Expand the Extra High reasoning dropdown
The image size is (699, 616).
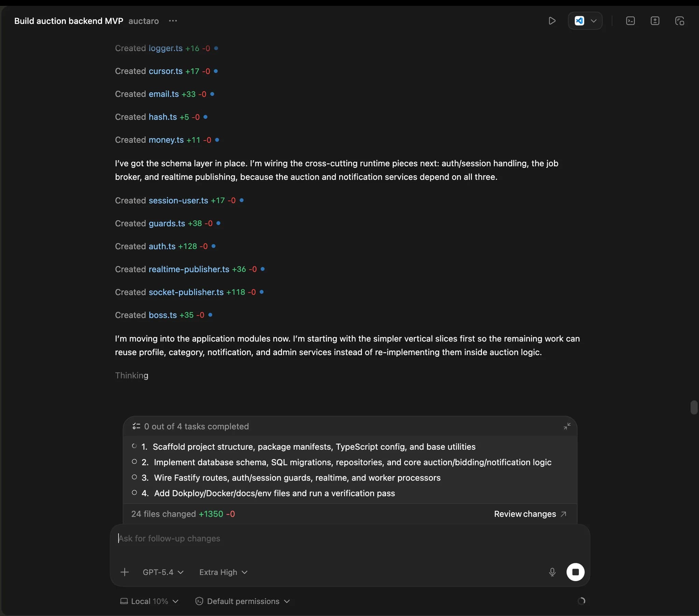pyautogui.click(x=223, y=572)
